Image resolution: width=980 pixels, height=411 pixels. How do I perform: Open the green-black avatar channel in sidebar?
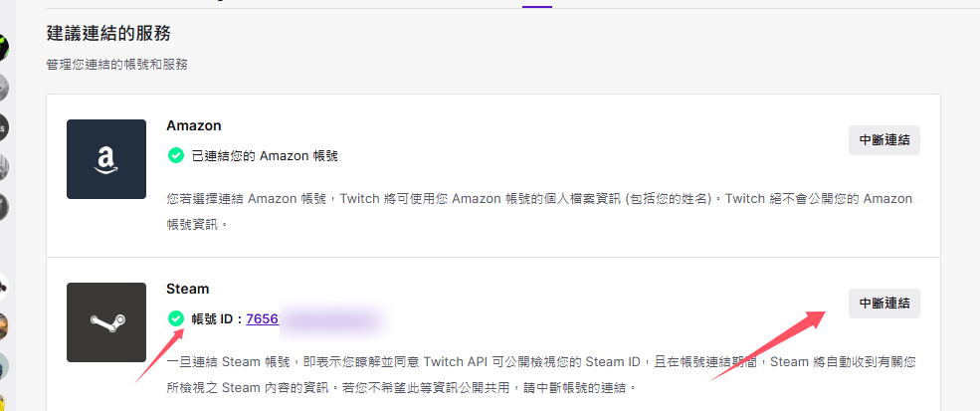pos(3,48)
